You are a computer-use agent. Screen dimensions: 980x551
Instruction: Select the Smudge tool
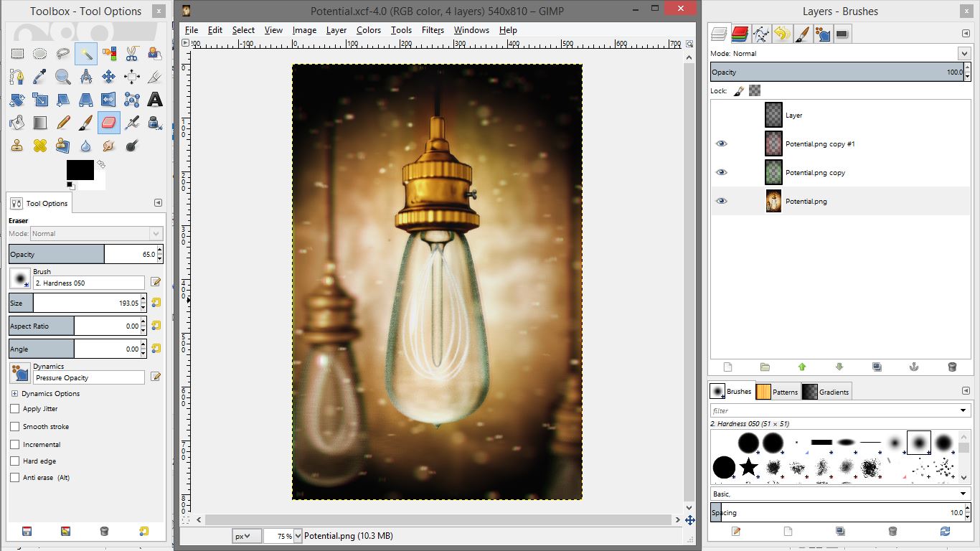(x=109, y=146)
